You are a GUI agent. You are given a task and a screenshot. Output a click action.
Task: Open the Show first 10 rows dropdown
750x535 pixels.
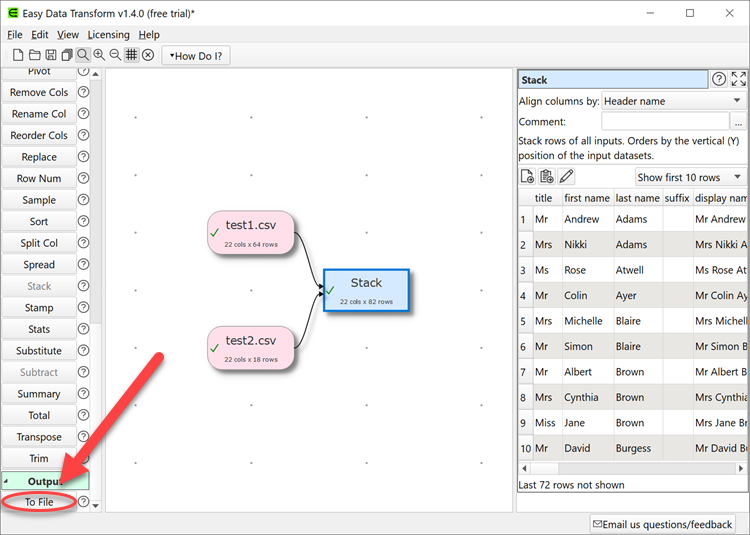690,177
